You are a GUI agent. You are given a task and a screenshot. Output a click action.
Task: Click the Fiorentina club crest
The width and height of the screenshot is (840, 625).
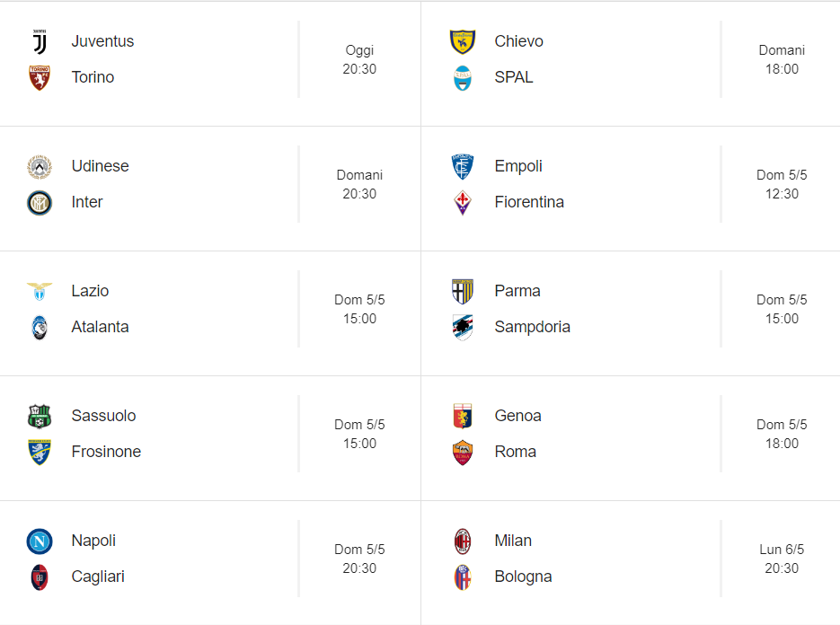tap(463, 203)
